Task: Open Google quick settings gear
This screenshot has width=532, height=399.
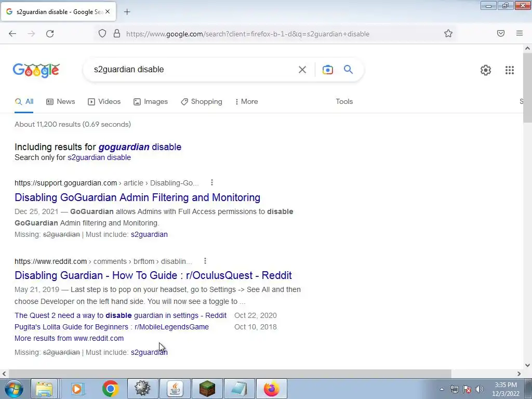Action: point(486,70)
